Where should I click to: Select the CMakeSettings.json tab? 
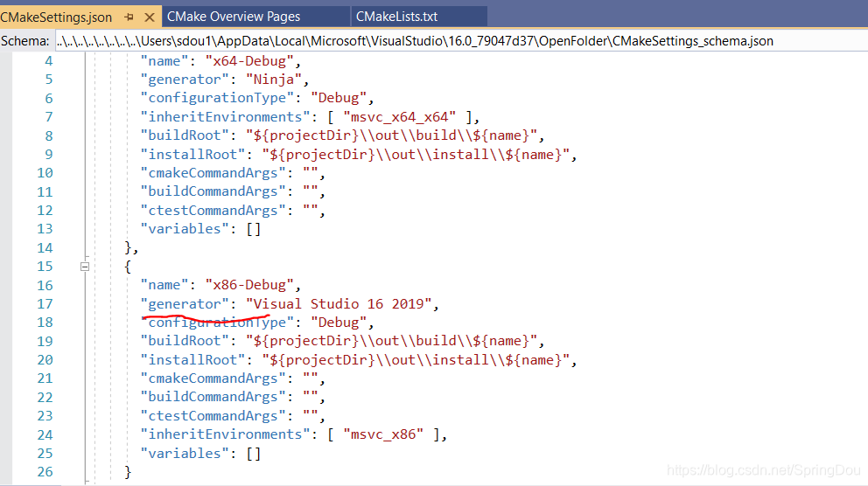pos(56,17)
